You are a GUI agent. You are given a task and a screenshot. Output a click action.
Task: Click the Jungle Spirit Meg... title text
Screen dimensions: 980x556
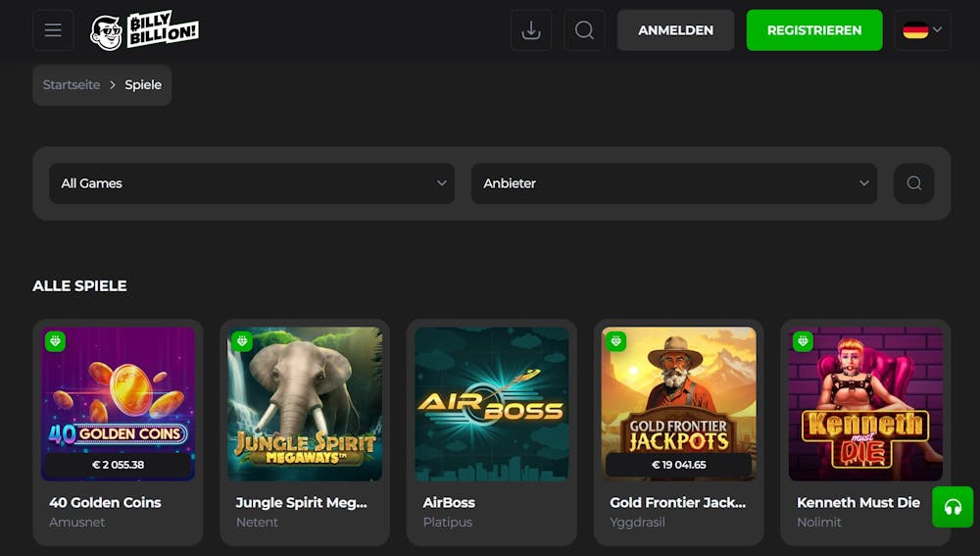coord(301,502)
